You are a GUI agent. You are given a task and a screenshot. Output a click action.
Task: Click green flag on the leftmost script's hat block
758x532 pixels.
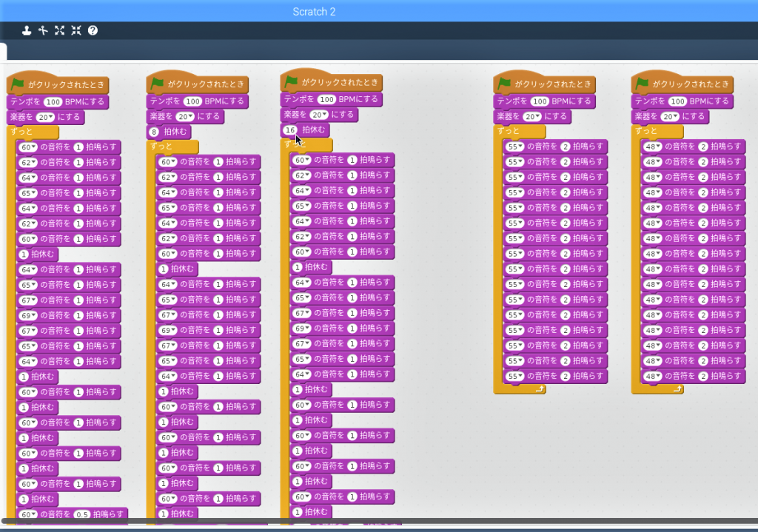(x=18, y=84)
